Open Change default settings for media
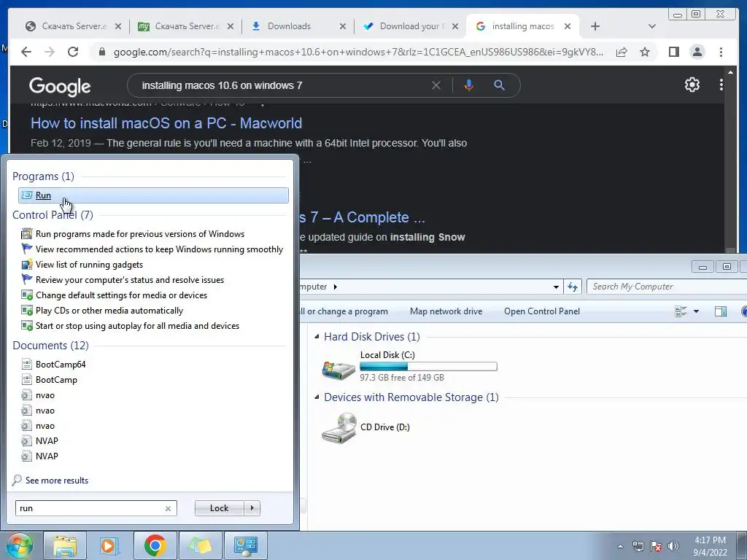747x560 pixels. [x=122, y=295]
